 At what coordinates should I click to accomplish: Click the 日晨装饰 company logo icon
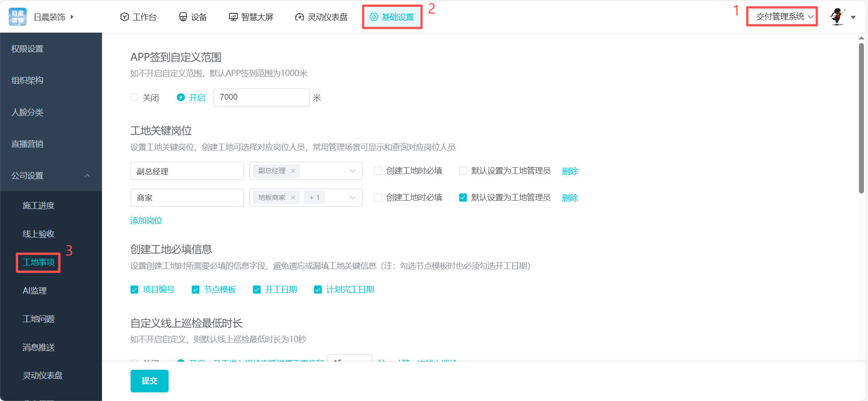(x=18, y=17)
